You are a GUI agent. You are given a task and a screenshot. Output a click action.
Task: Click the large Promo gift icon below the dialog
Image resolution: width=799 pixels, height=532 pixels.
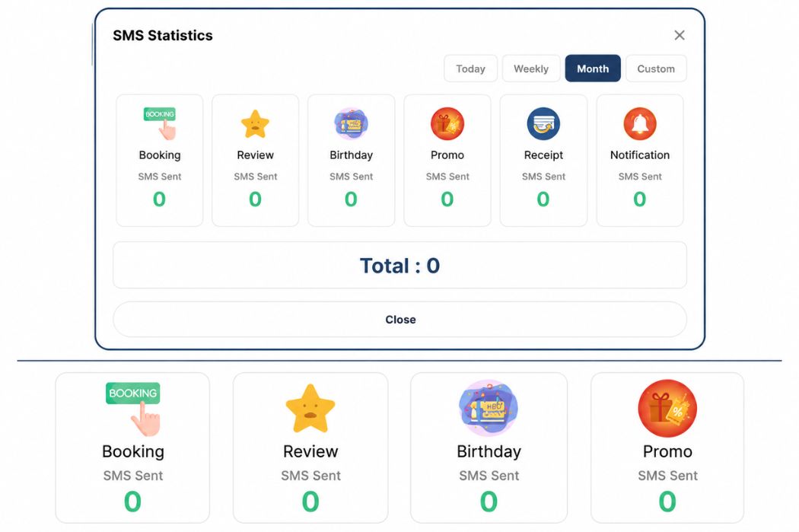[667, 408]
